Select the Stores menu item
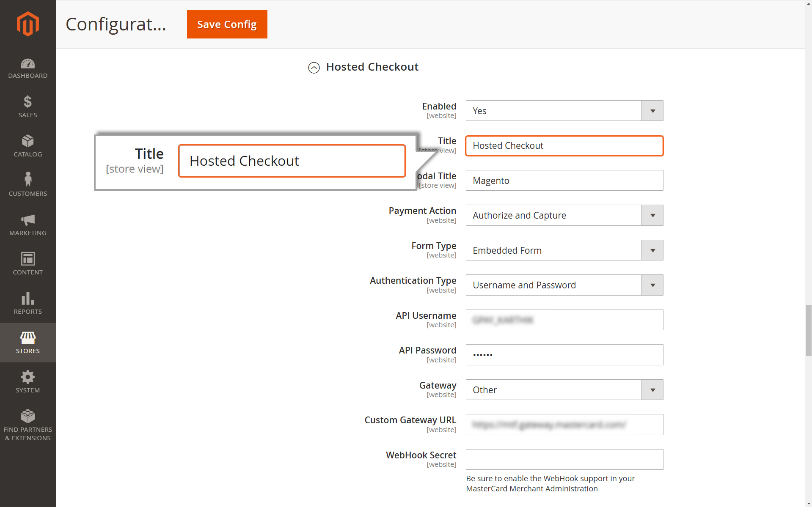 tap(28, 343)
